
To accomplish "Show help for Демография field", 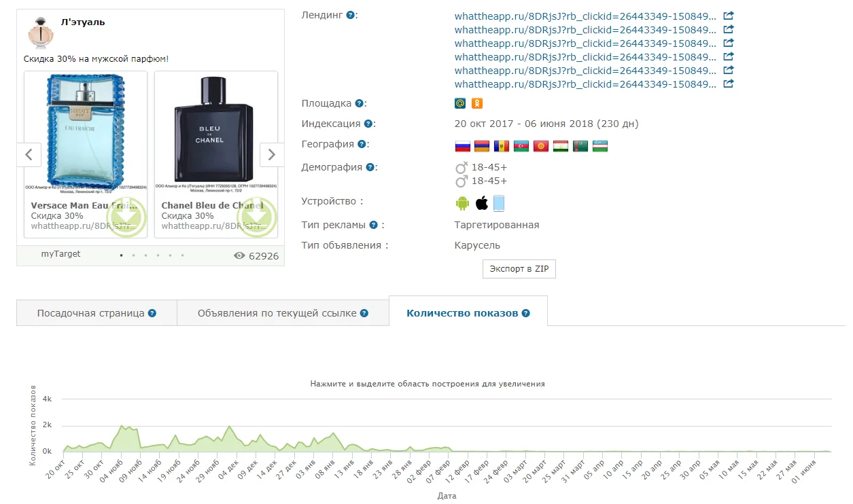I will click(x=370, y=167).
